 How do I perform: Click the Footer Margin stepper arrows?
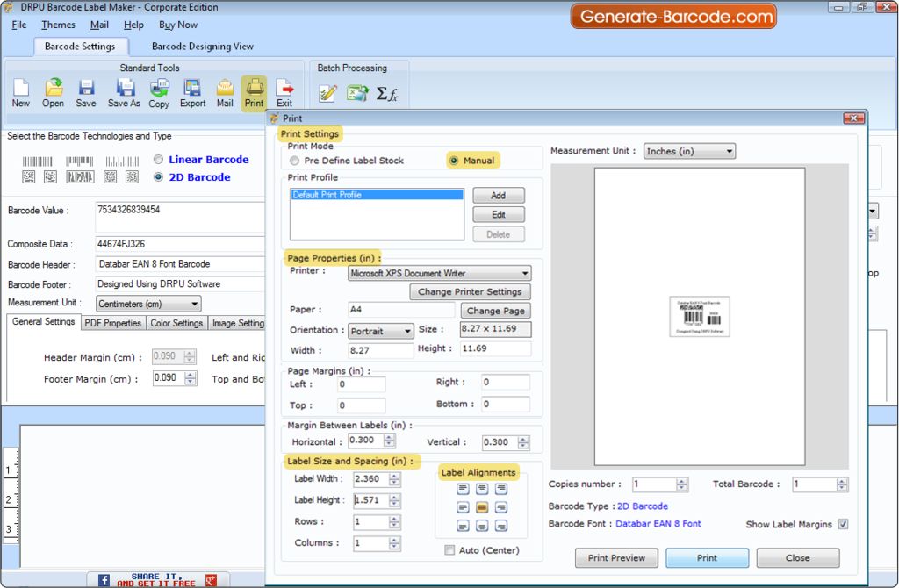point(191,378)
